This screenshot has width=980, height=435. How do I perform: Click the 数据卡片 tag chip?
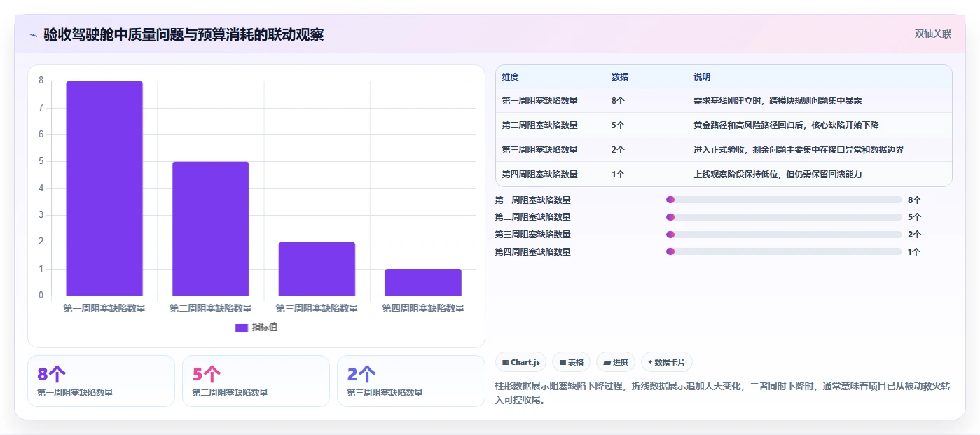(x=666, y=362)
